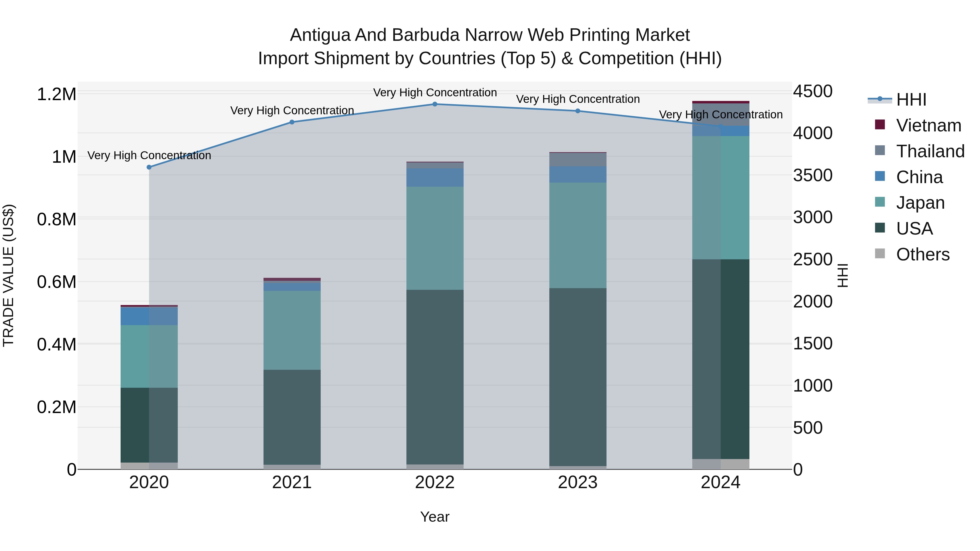
Task: Click the 2022 Very High Concentration annotation
Action: click(435, 93)
